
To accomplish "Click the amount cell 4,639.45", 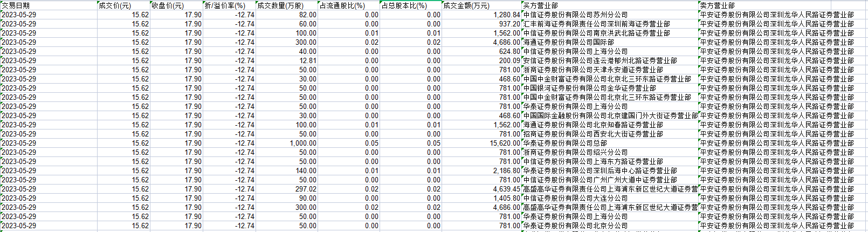I will (481, 189).
